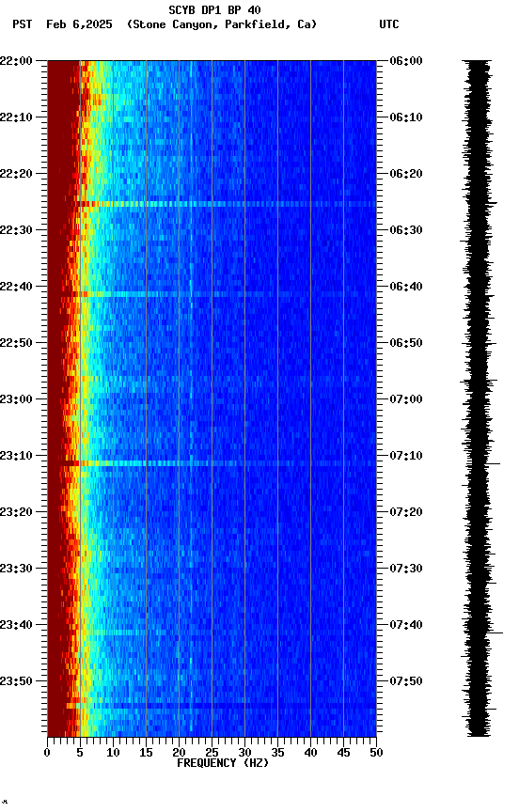Screen dimensions: 519x812
Task: Click the "07:20" UTC time label
Action: [x=406, y=513]
